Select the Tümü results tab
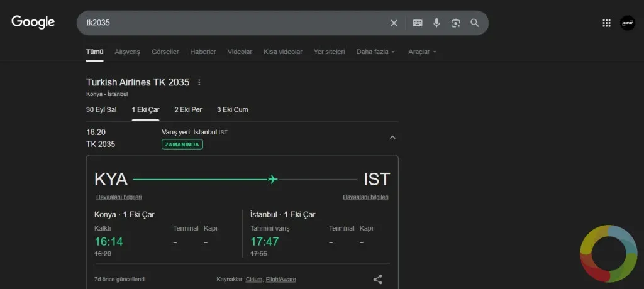Viewport: 644px width, 289px height. coord(94,52)
